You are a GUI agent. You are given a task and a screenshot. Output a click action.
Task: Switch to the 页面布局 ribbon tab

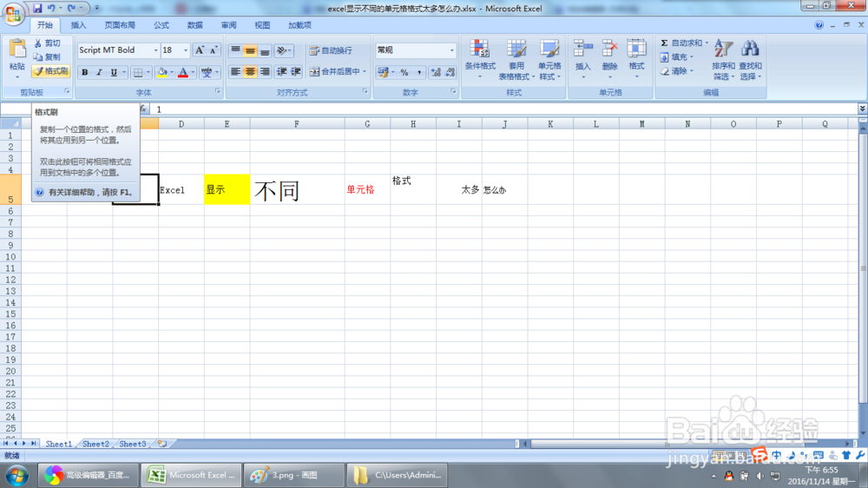(x=120, y=25)
